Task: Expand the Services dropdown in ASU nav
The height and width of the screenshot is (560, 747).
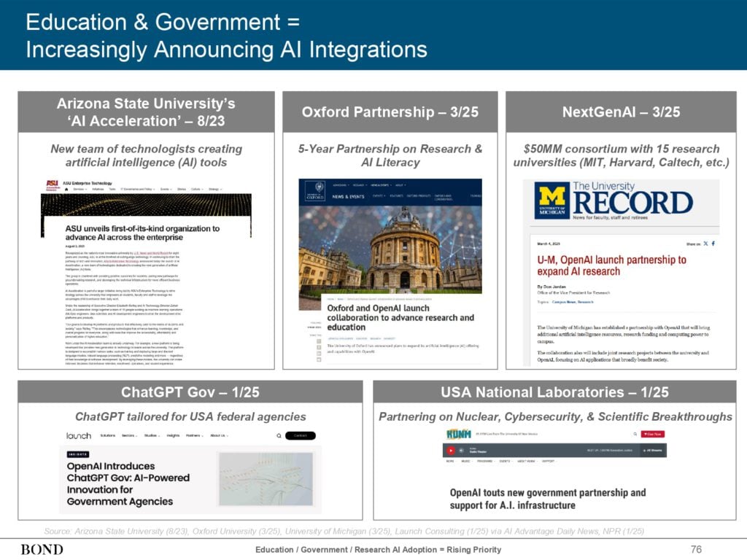Action: pos(80,190)
